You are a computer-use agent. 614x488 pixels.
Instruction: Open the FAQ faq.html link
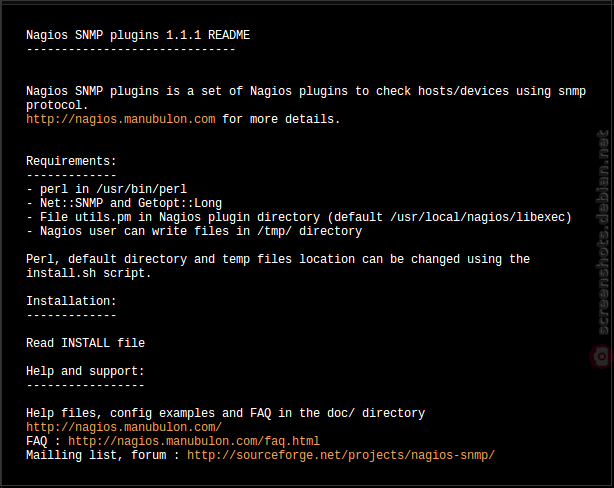194,441
